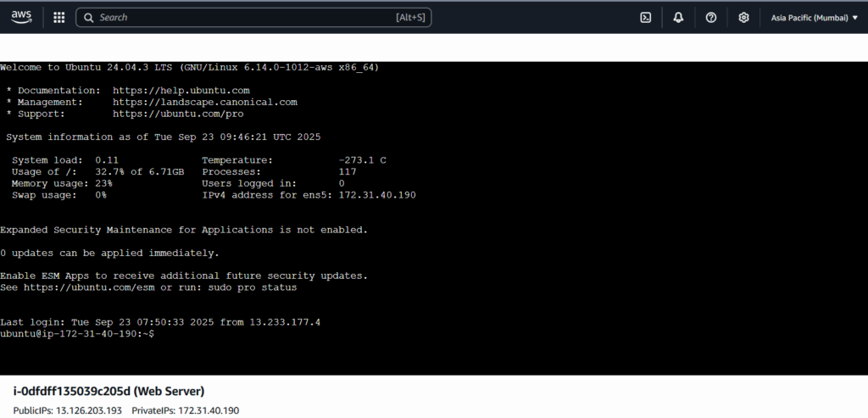Viewport: 868px width, 418px height.
Task: Click the System information date line
Action: click(x=164, y=137)
